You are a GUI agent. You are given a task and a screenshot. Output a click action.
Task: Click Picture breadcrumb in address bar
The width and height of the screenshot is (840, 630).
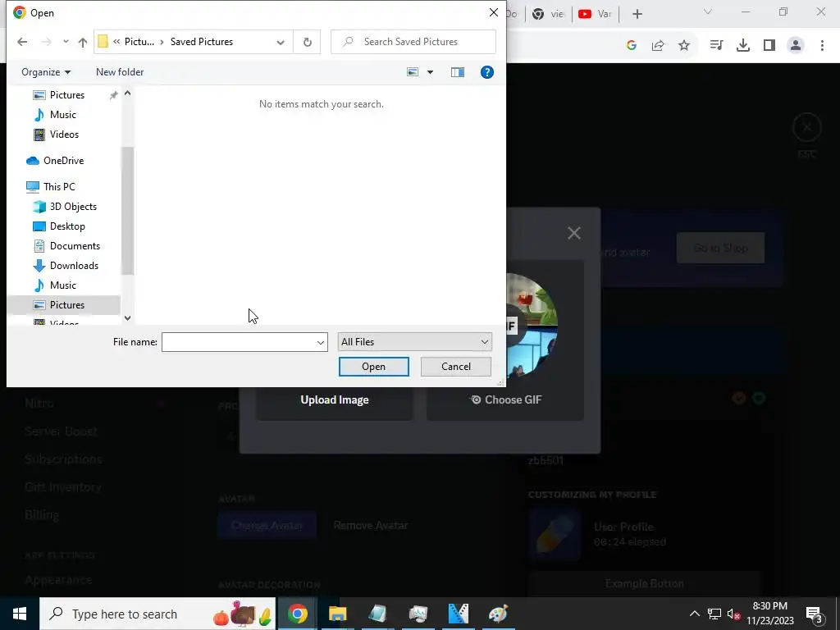tap(139, 42)
